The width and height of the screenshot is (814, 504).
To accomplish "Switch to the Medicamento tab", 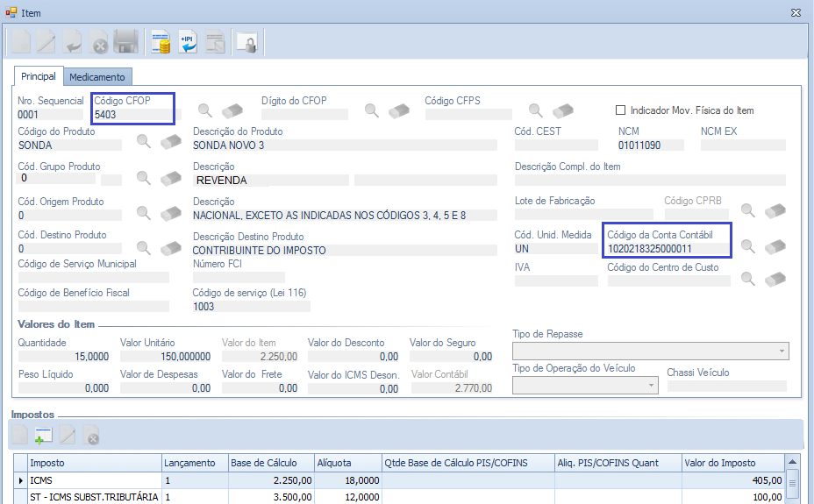I will coord(97,77).
